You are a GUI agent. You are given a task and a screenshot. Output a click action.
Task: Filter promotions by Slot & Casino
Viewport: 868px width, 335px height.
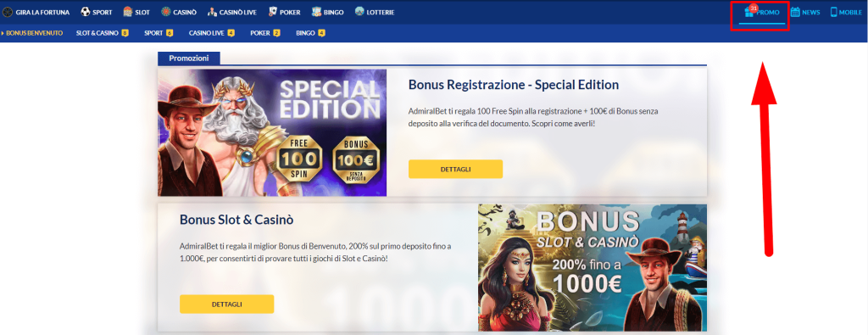(103, 33)
